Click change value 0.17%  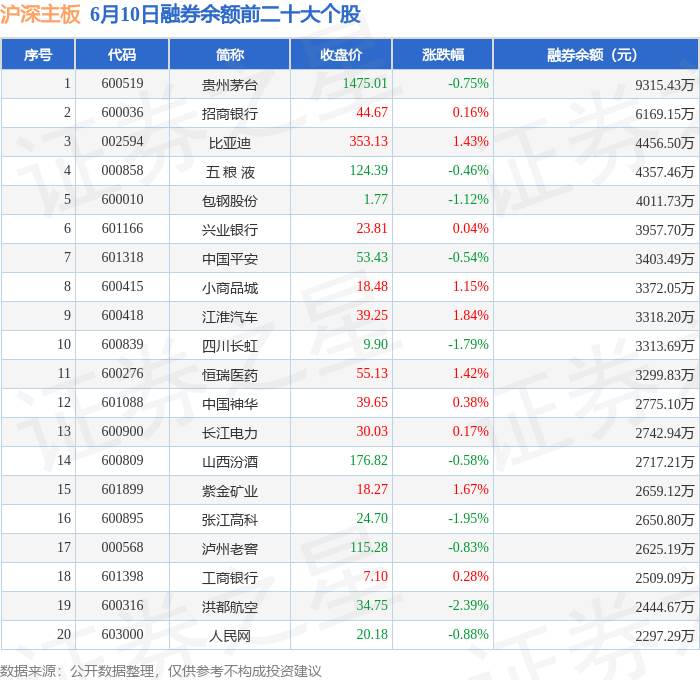click(471, 432)
